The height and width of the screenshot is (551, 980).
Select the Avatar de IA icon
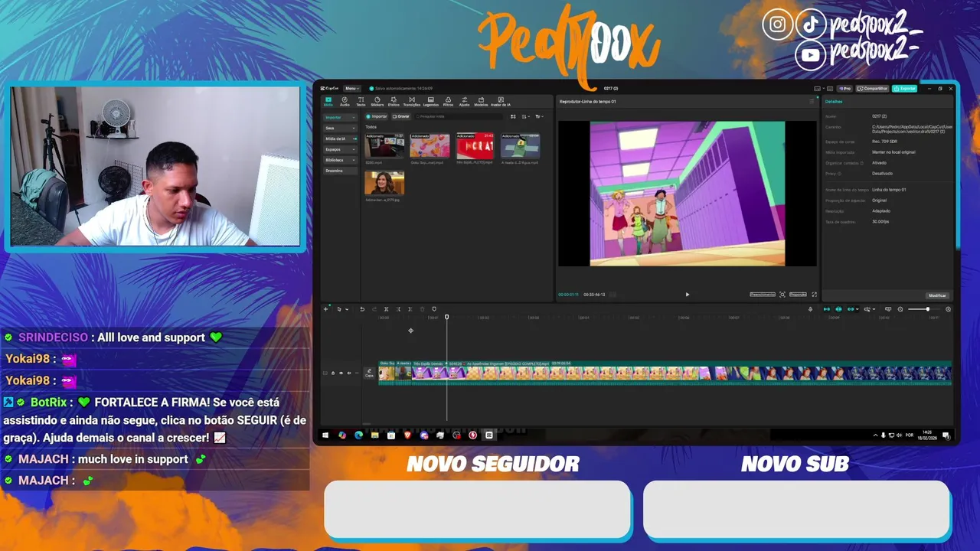501,101
